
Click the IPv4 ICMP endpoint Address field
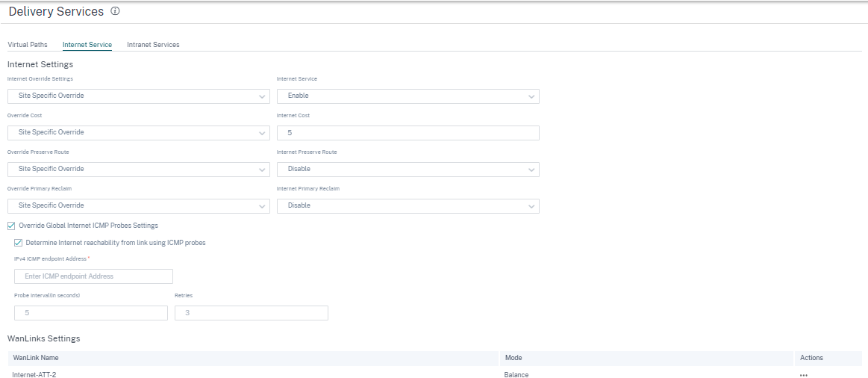coord(93,276)
